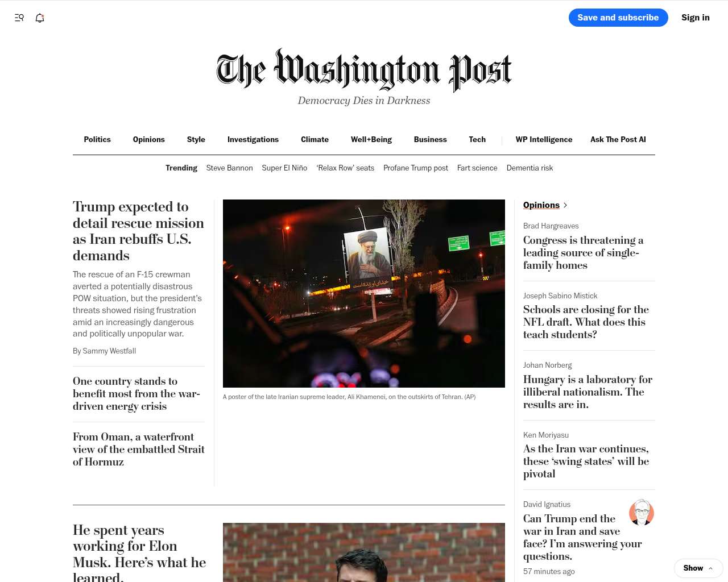
Task: Open the Opinions section heading link
Action: [x=541, y=205]
